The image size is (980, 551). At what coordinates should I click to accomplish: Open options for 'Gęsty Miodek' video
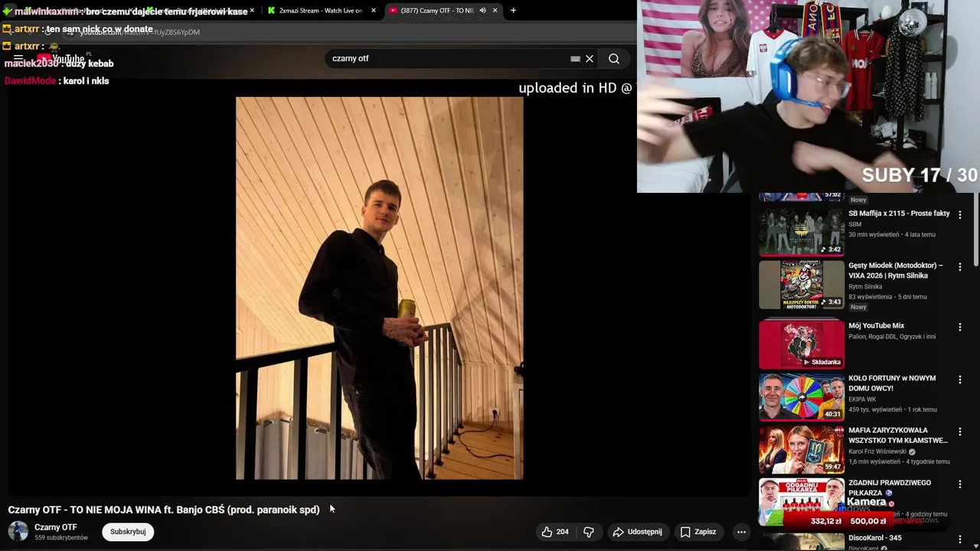coord(959,267)
